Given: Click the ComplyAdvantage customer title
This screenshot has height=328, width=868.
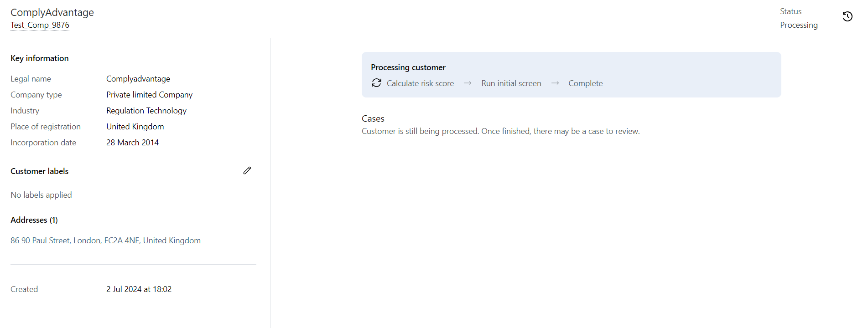Looking at the screenshot, I should [x=52, y=12].
